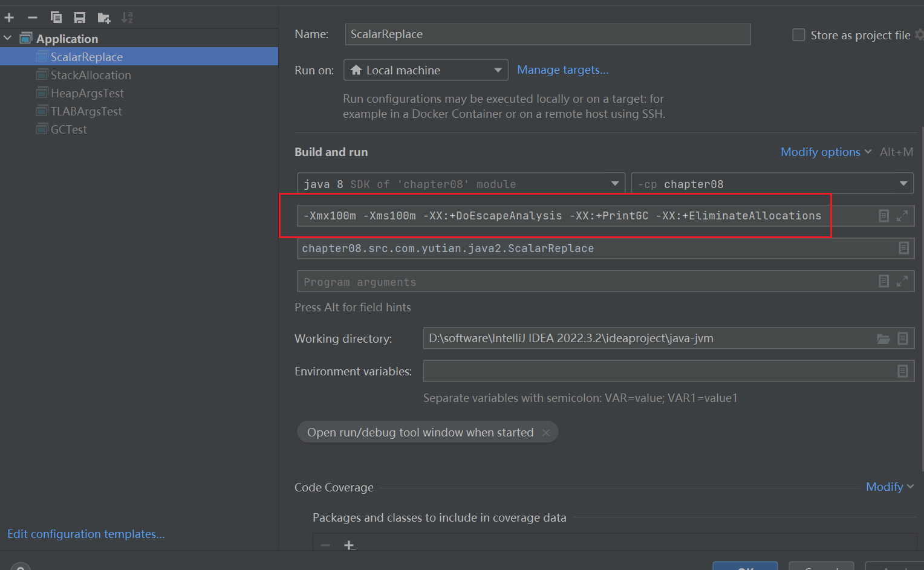Click the Save Configuration icon
Viewport: 924px width, 570px height.
80,18
